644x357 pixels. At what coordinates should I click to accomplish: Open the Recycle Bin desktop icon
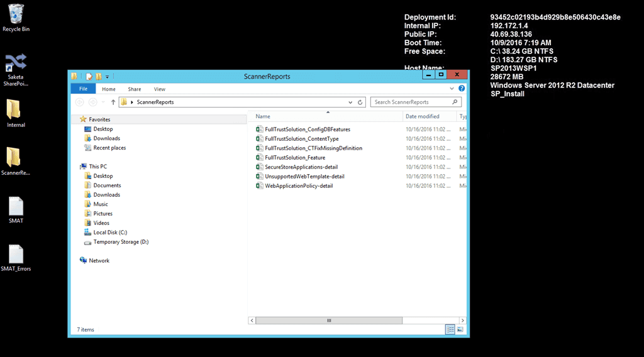click(16, 18)
